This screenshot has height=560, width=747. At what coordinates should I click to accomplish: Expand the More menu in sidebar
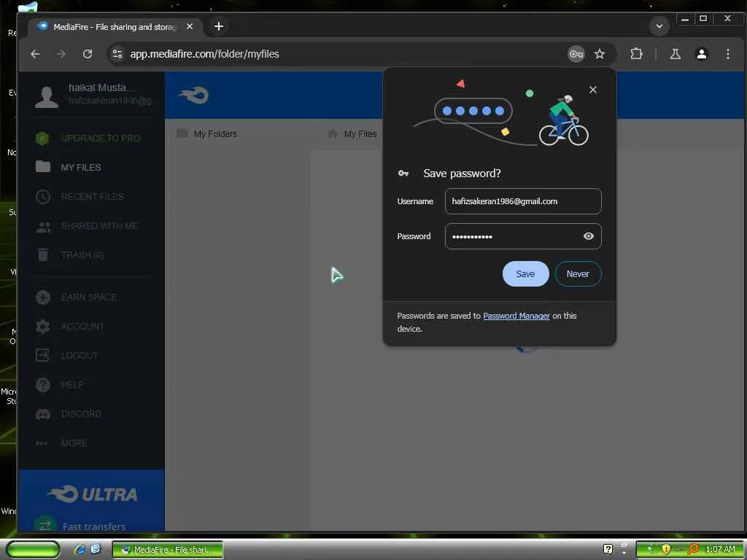61,443
